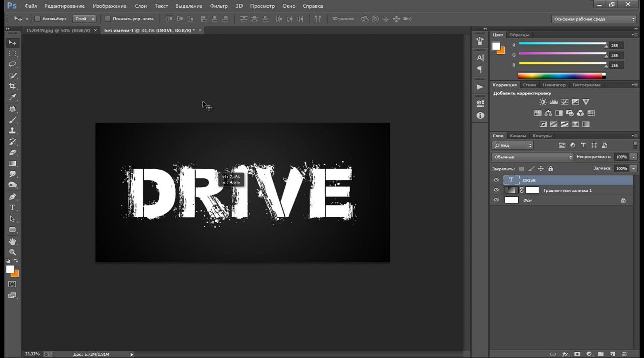Open the Обычные blend mode dropdown
This screenshot has width=644, height=358.
click(x=532, y=157)
